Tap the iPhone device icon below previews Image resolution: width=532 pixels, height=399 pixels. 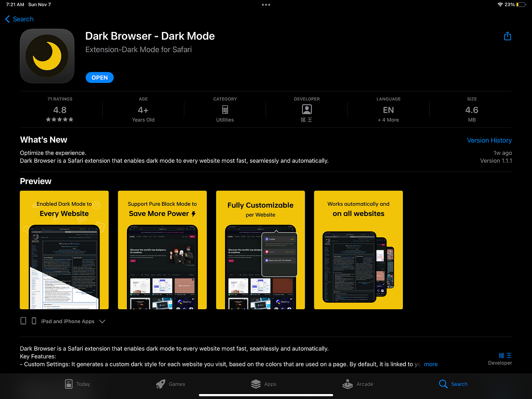(34, 321)
